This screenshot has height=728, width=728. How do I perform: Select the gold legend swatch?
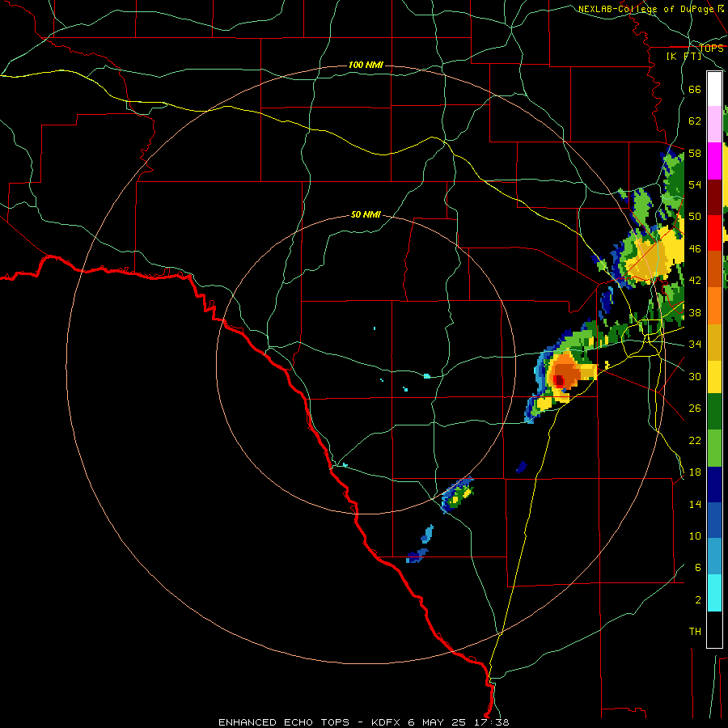[714, 342]
